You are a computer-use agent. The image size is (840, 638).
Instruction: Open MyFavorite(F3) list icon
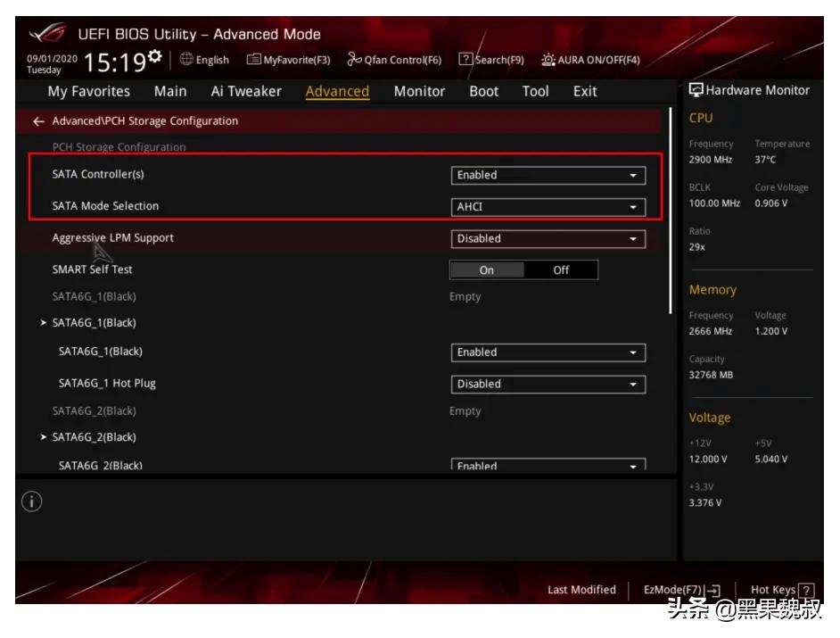click(253, 59)
